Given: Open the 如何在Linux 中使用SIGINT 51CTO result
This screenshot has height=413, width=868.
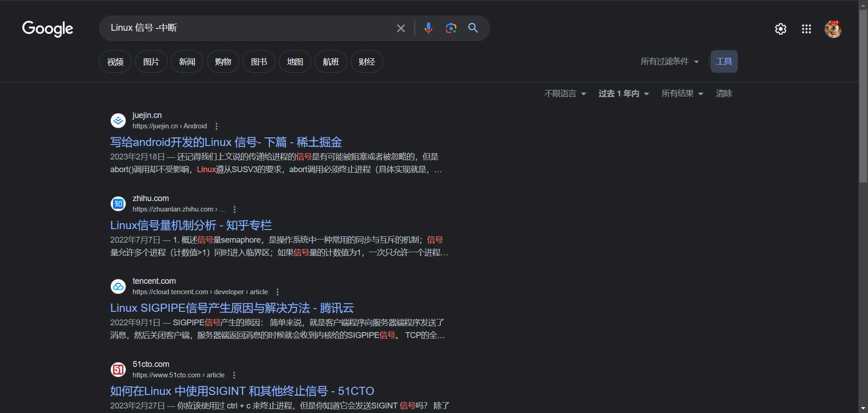Looking at the screenshot, I should [x=242, y=391].
